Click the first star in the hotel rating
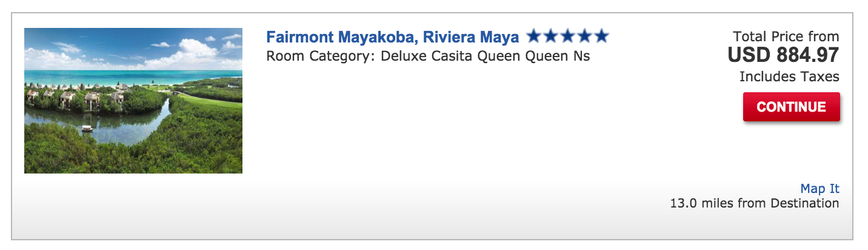Image resolution: width=868 pixels, height=250 pixels. pos(534,36)
